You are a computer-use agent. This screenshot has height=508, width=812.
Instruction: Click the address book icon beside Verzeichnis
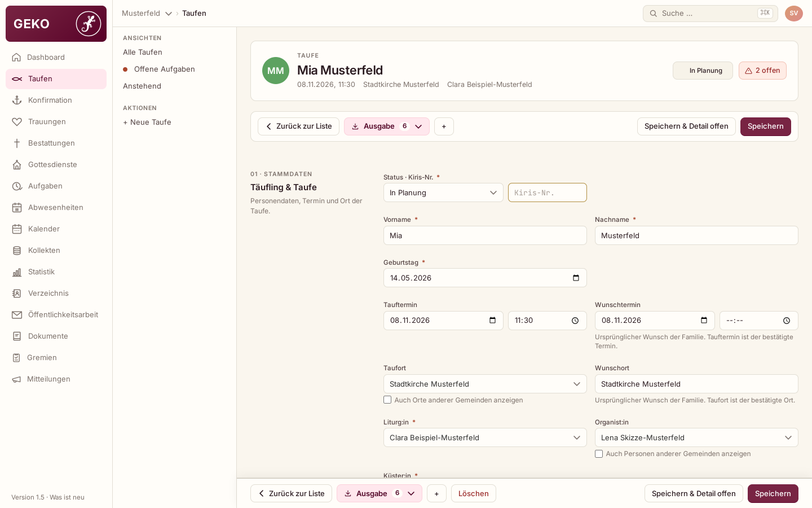coord(17,293)
